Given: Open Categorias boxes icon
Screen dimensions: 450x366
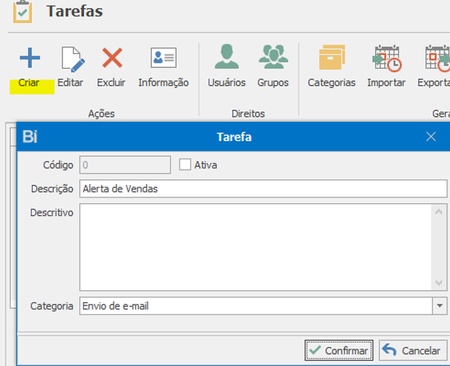Looking at the screenshot, I should click(332, 57).
